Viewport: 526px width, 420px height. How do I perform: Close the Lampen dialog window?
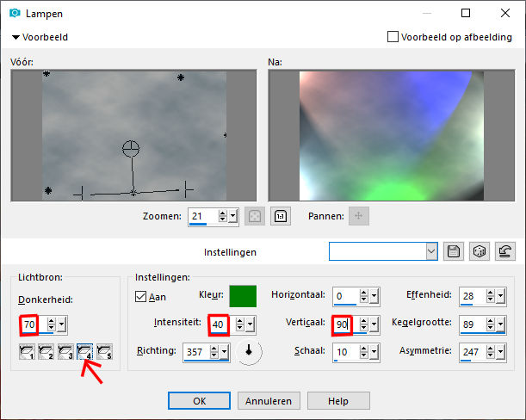[505, 13]
